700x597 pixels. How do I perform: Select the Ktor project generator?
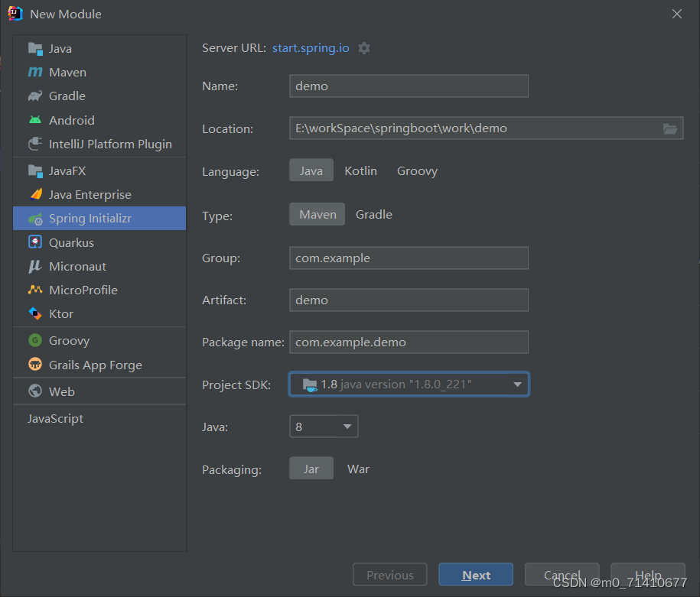(62, 313)
